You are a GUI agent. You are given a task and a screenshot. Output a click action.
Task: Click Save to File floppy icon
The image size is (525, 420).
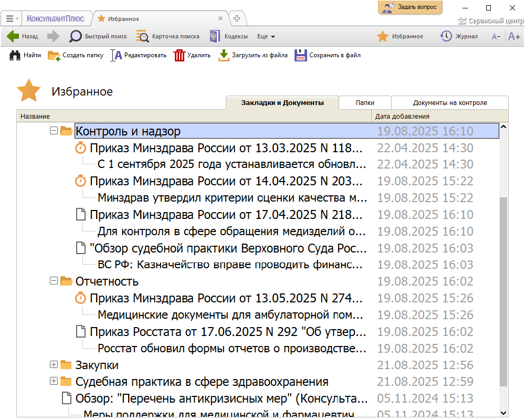point(300,55)
